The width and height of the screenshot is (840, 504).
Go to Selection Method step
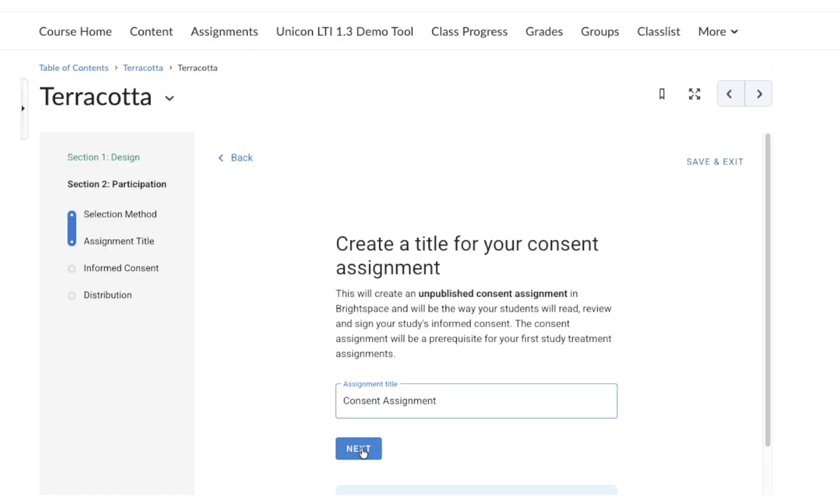[x=120, y=214]
